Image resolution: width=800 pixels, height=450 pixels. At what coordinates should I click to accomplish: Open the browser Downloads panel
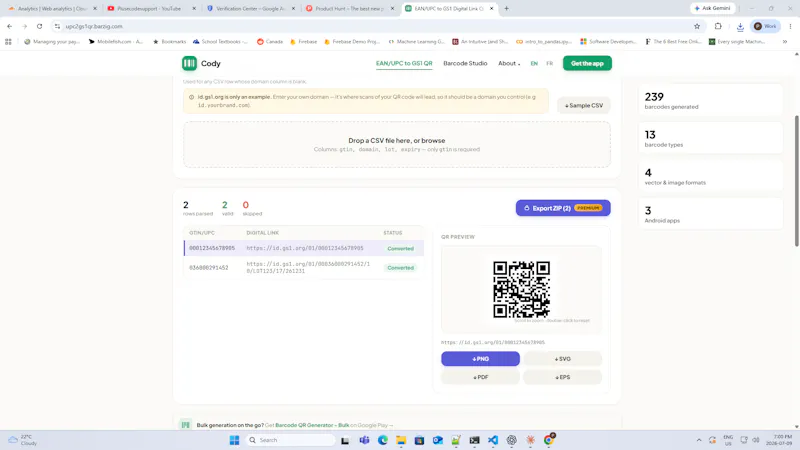click(x=740, y=27)
